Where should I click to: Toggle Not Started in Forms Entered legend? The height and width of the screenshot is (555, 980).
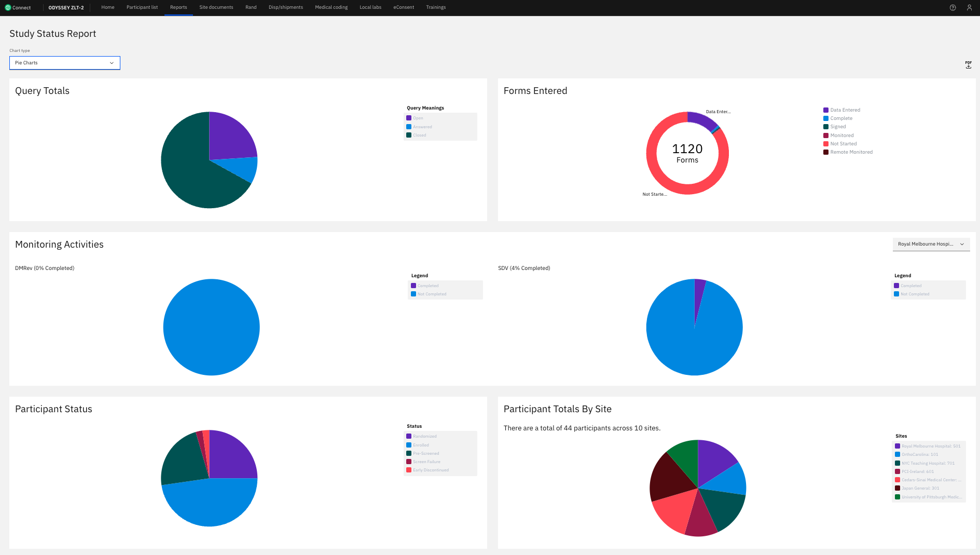840,144
